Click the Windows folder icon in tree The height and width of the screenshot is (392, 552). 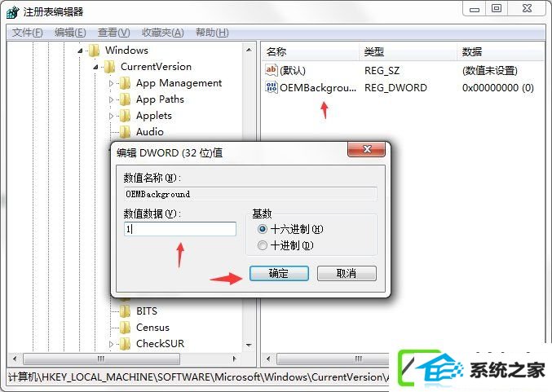(94, 51)
